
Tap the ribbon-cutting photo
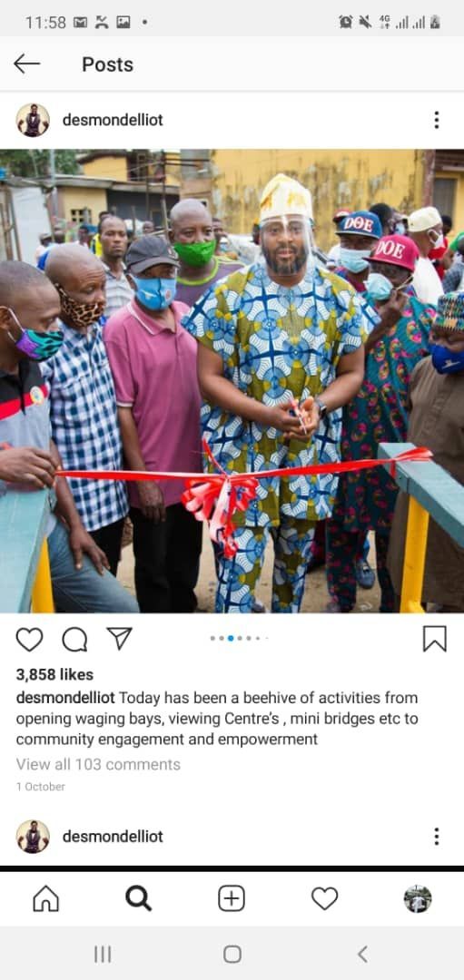pyautogui.click(x=232, y=381)
